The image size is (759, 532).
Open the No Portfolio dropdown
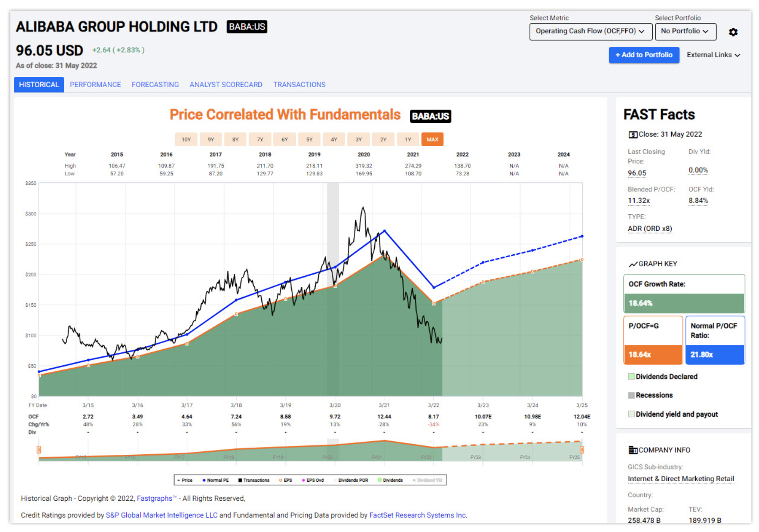tap(685, 31)
